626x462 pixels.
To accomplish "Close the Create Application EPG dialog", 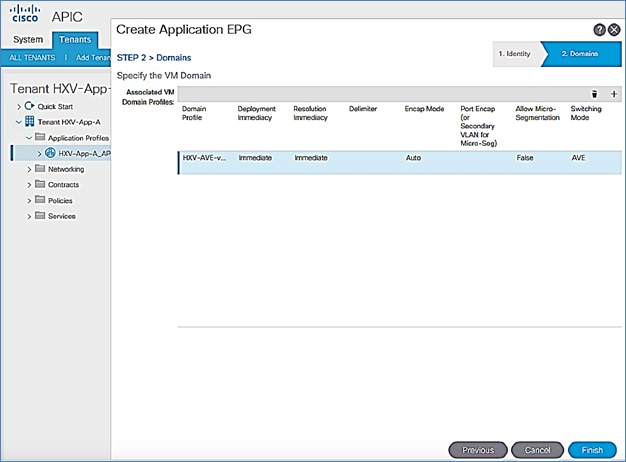I will coord(614,30).
